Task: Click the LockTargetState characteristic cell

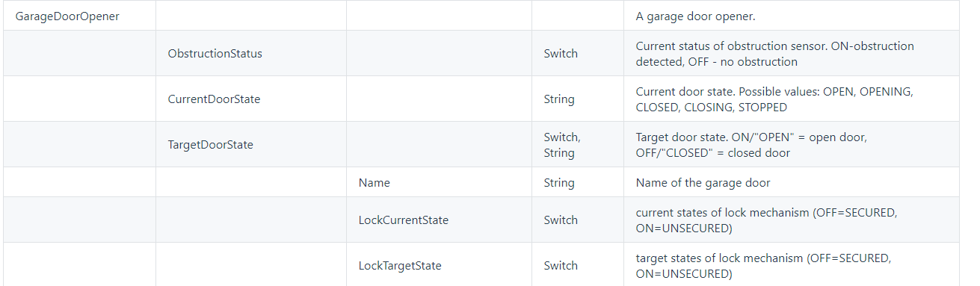Action: click(x=400, y=266)
